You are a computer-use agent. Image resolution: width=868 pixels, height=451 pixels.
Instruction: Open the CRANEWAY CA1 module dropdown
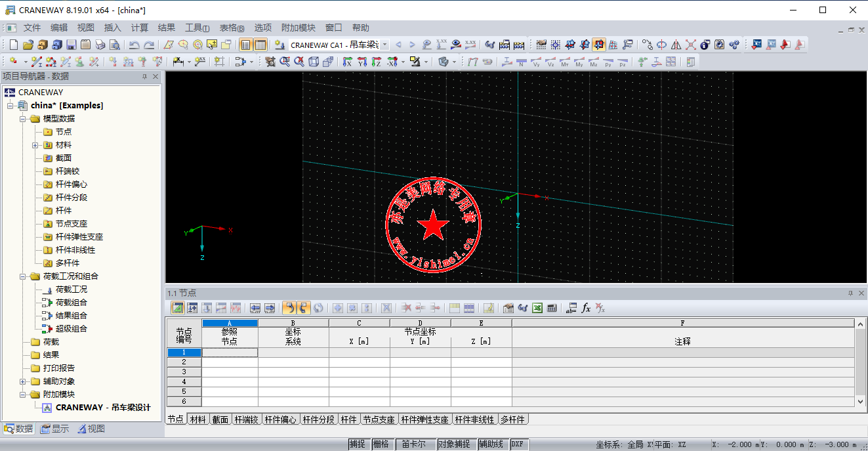point(384,45)
